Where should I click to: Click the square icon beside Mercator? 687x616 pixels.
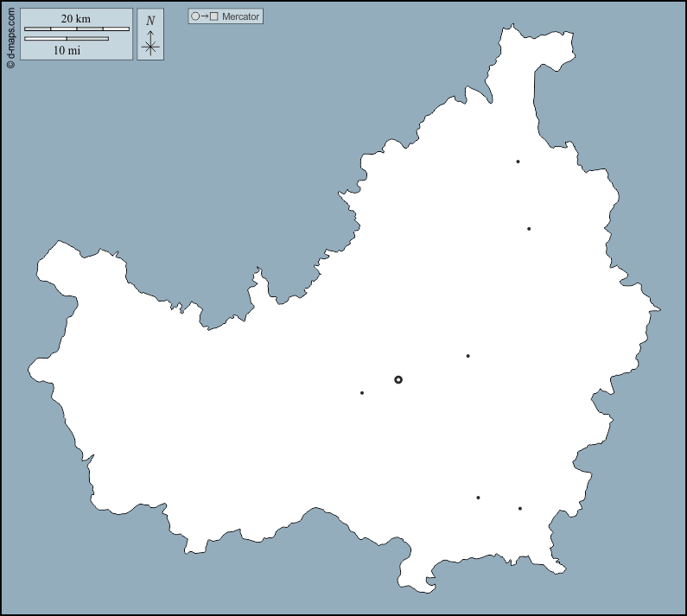(x=213, y=16)
